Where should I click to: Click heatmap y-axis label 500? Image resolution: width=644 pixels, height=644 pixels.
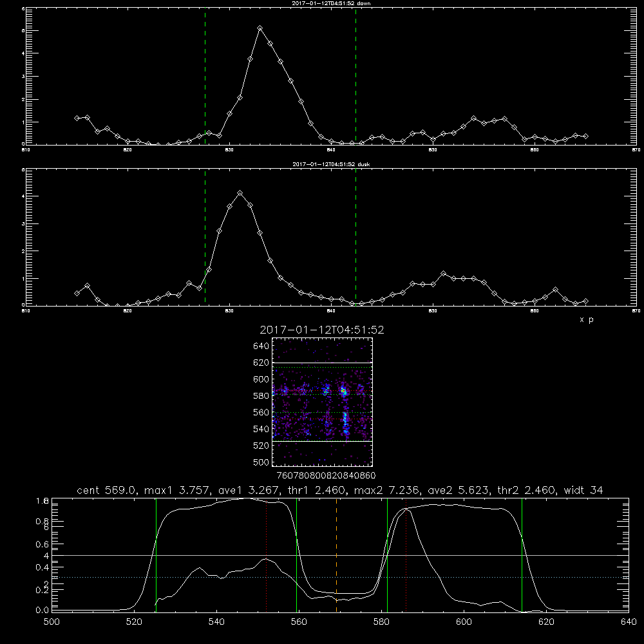click(x=261, y=462)
